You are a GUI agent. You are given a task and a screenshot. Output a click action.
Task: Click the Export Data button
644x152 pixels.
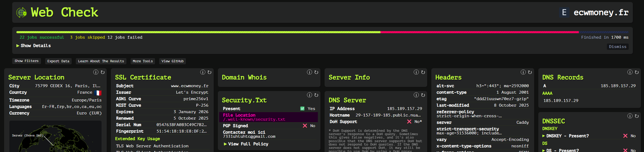[x=58, y=61]
